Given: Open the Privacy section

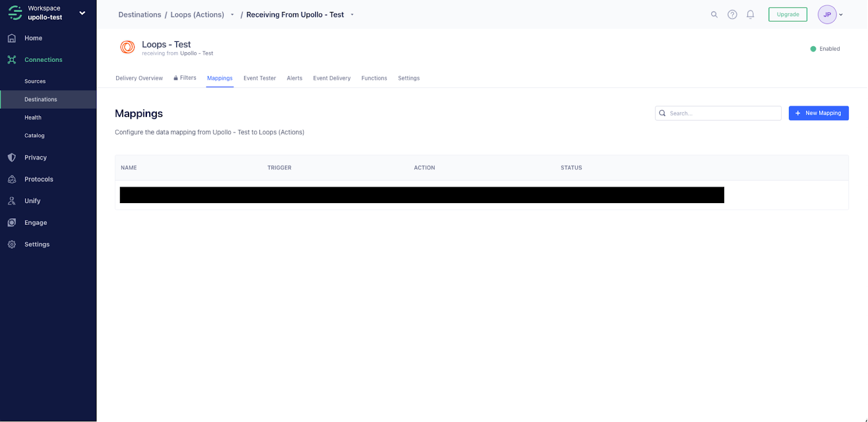Looking at the screenshot, I should 35,158.
